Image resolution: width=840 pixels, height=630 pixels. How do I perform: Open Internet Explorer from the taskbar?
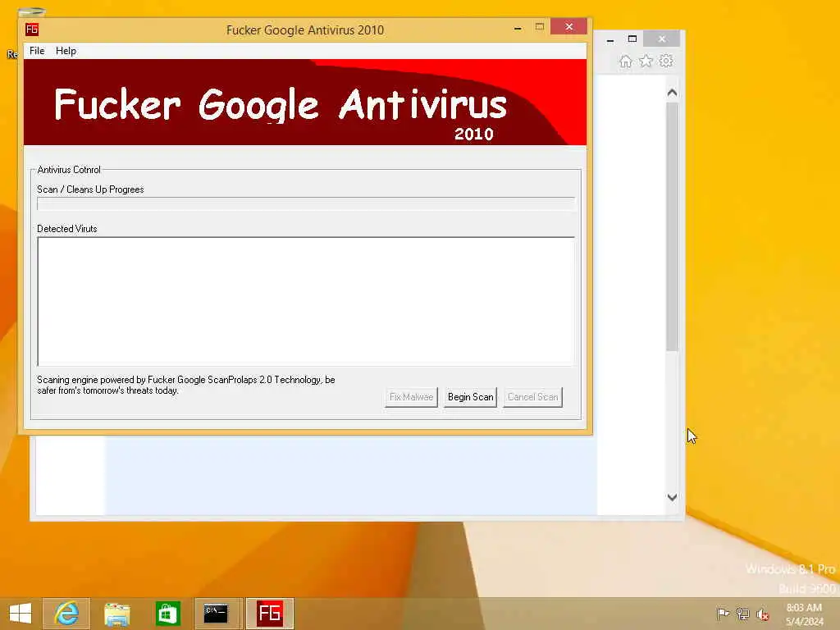click(66, 614)
